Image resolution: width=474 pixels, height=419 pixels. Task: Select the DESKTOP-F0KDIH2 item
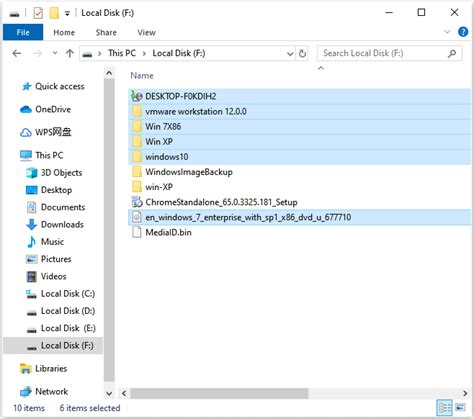(x=299, y=96)
